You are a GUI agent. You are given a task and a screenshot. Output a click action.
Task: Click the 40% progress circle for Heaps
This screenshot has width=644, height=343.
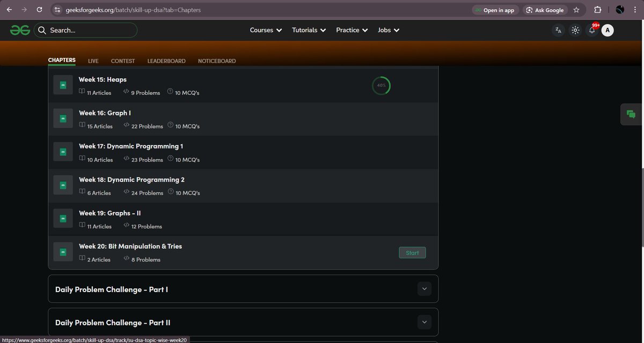tap(381, 85)
